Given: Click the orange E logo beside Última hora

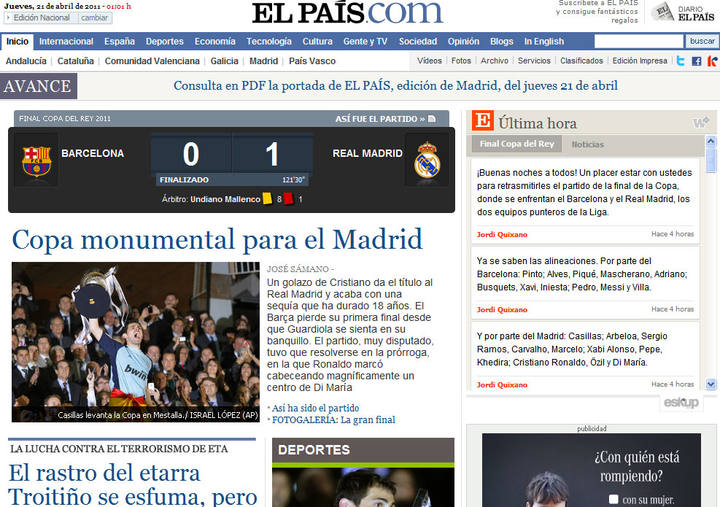Looking at the screenshot, I should [x=482, y=122].
